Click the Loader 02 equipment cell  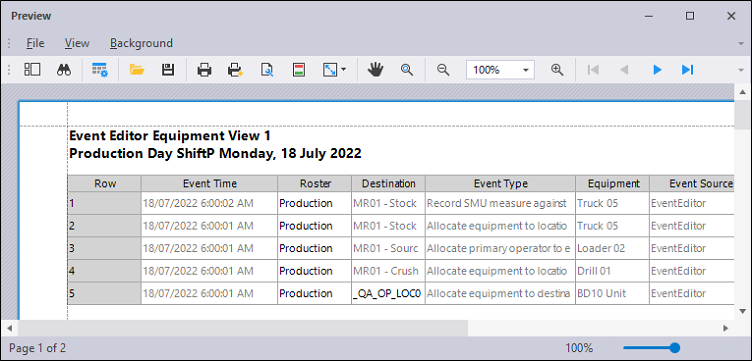[x=613, y=248]
